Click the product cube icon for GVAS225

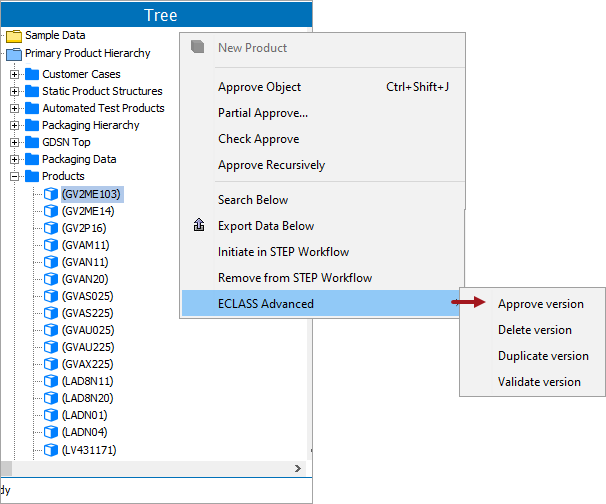click(x=51, y=313)
